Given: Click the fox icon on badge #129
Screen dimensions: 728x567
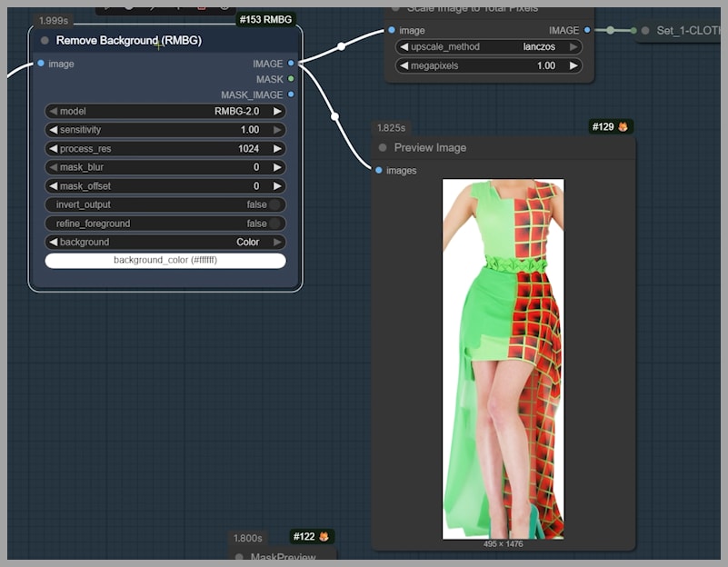Looking at the screenshot, I should click(x=623, y=127).
